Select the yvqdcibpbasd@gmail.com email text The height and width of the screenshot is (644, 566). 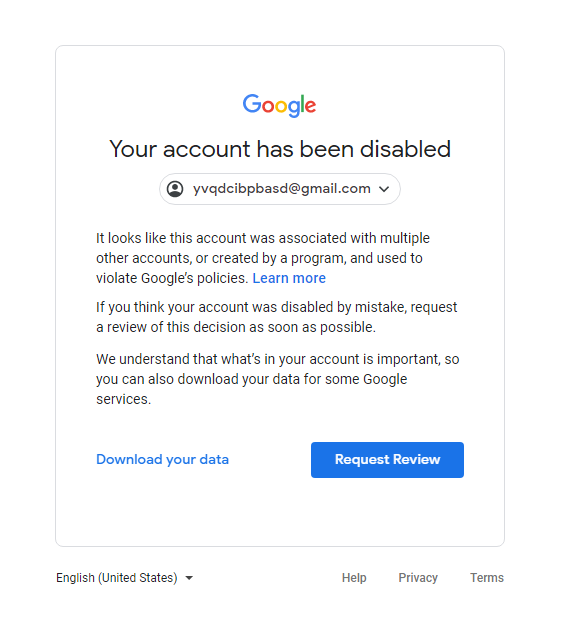(282, 189)
